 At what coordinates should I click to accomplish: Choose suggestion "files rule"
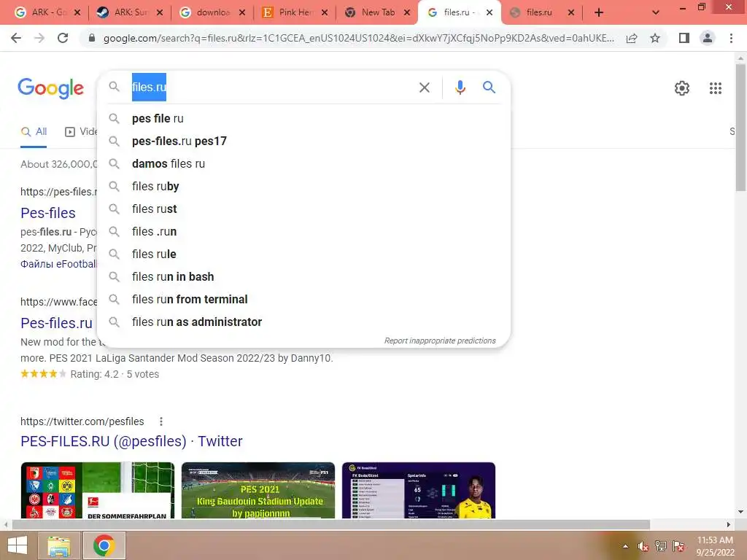(303, 254)
